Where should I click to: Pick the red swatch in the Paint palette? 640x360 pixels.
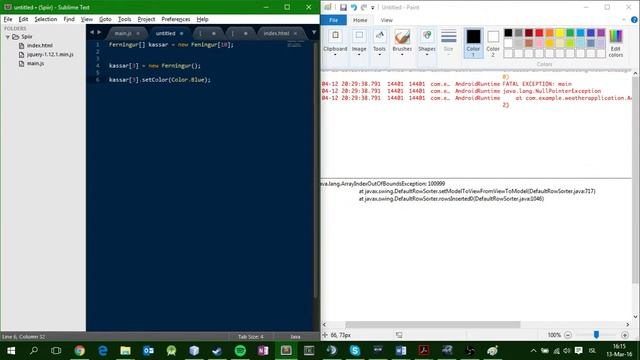pos(539,33)
